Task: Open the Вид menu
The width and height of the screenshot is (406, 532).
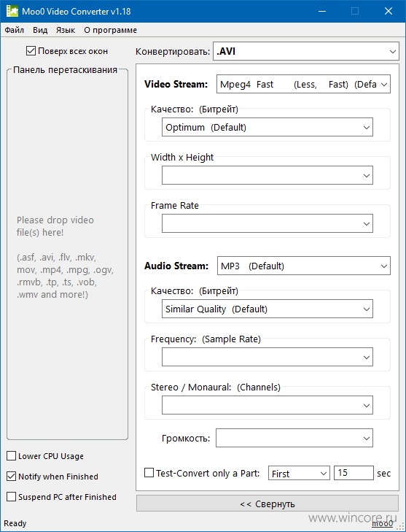Action: click(x=40, y=30)
